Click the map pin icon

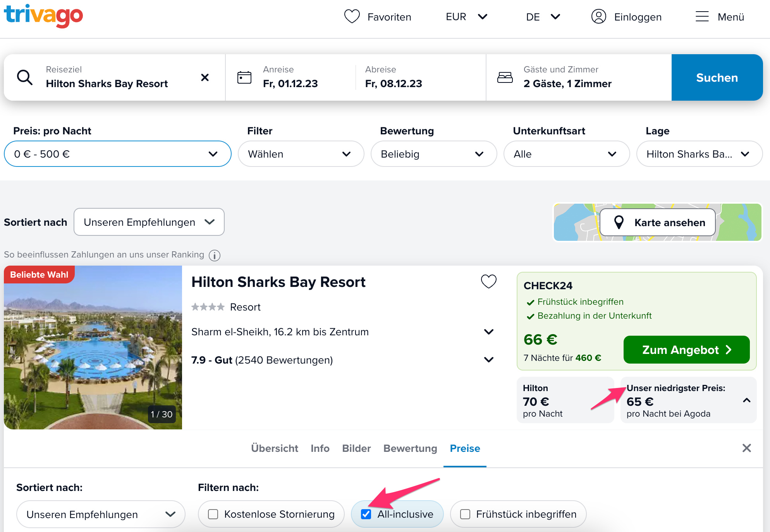(x=619, y=222)
